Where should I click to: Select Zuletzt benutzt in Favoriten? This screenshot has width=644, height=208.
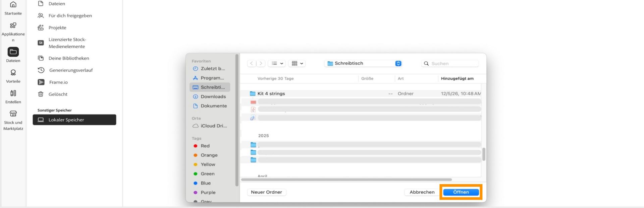[210, 69]
